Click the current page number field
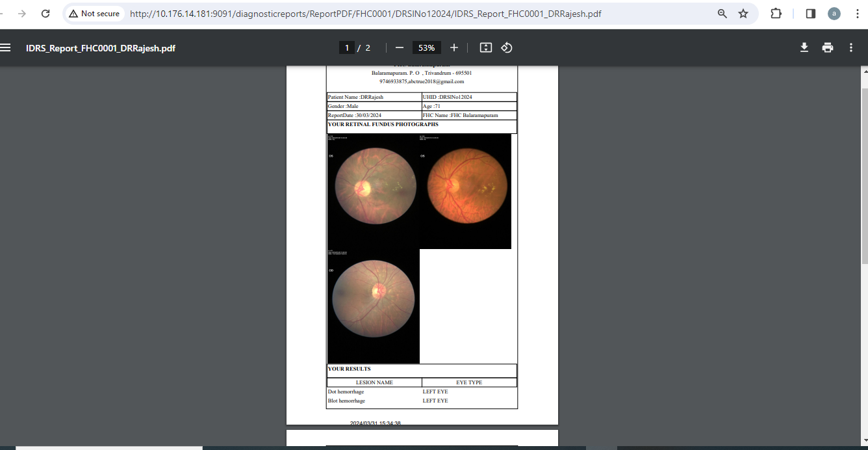 pos(347,47)
